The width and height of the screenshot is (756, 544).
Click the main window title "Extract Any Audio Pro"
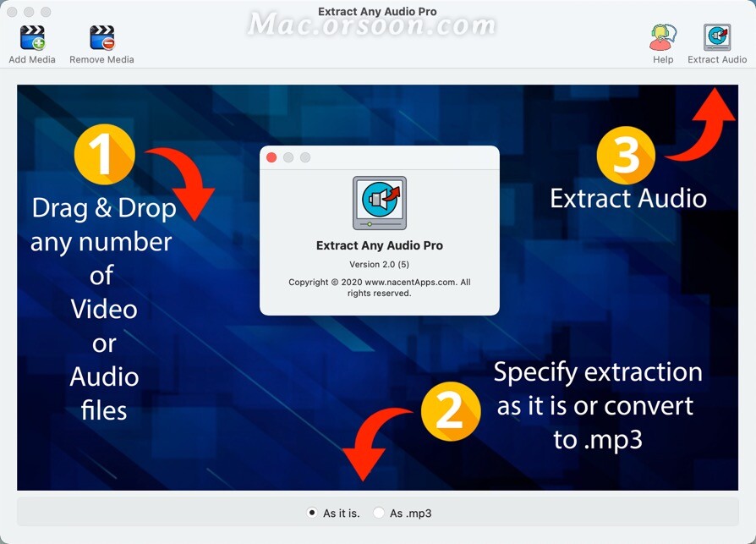[x=377, y=12]
